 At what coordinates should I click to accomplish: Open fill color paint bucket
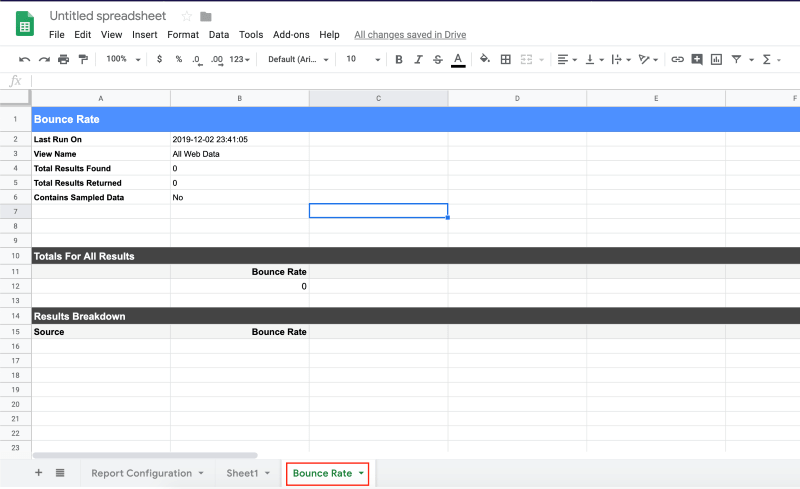coord(485,59)
